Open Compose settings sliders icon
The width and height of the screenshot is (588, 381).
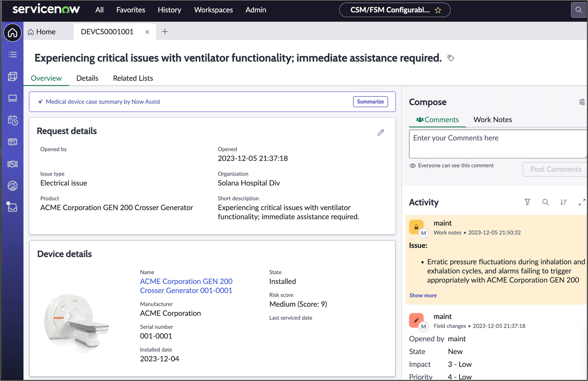pos(582,102)
